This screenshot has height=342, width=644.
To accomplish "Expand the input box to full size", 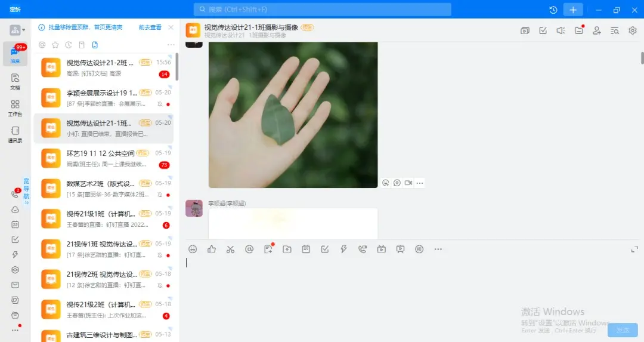I will [634, 249].
